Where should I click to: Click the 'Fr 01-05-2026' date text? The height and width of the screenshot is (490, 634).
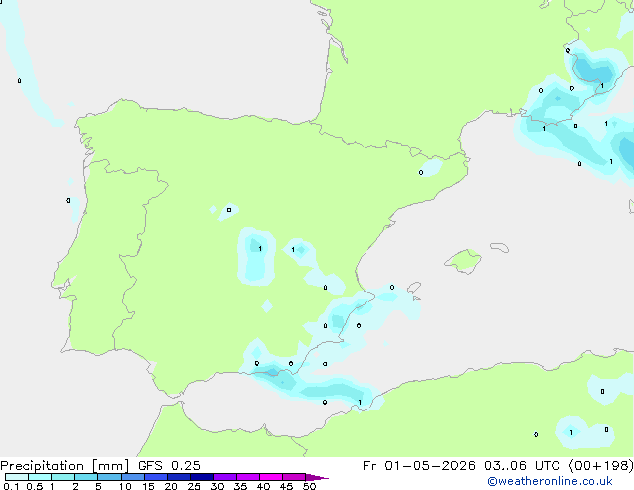coord(419,466)
